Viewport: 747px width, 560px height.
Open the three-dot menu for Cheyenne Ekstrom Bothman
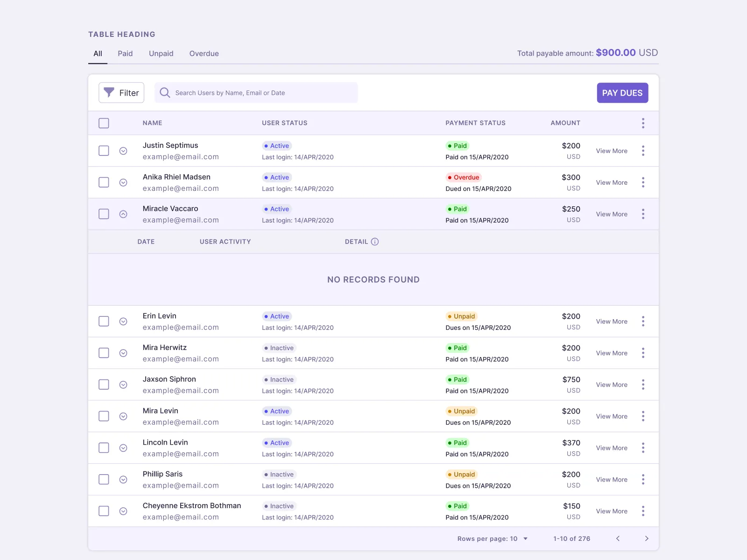click(x=643, y=511)
